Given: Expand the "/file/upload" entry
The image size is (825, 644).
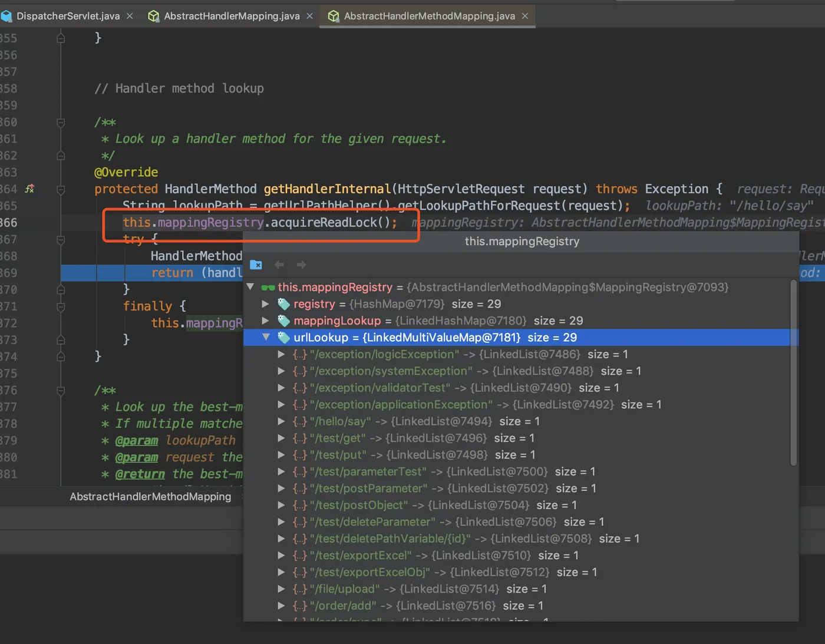Looking at the screenshot, I should (282, 589).
